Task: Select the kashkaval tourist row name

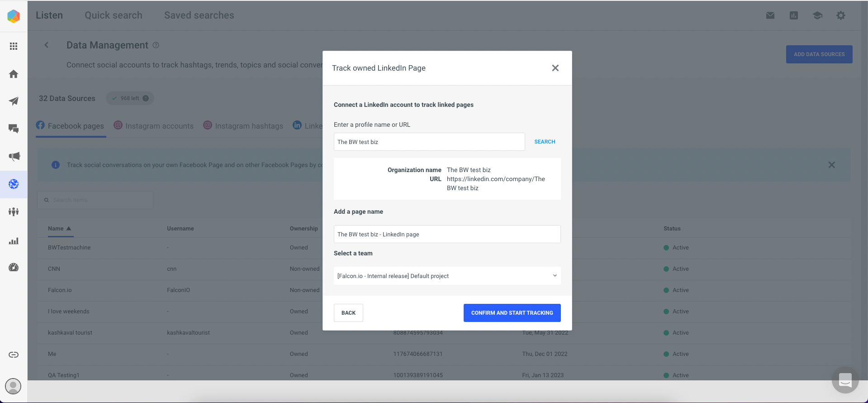Action: (x=70, y=333)
